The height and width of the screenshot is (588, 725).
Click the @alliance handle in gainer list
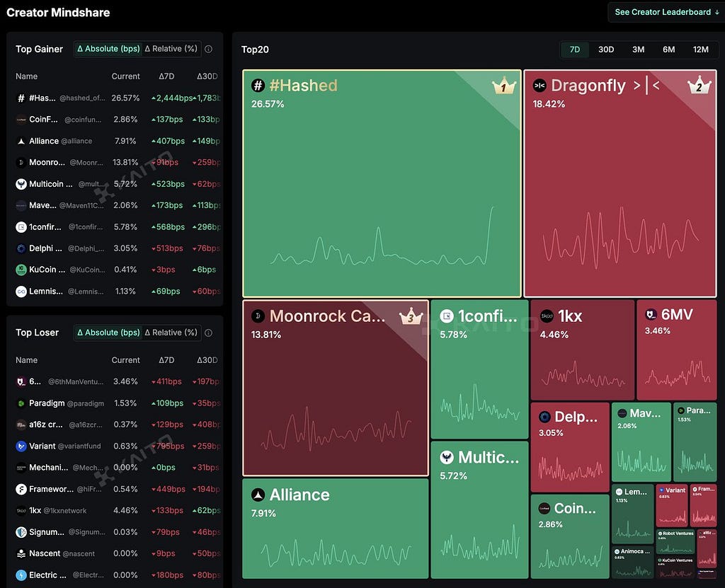pos(76,141)
